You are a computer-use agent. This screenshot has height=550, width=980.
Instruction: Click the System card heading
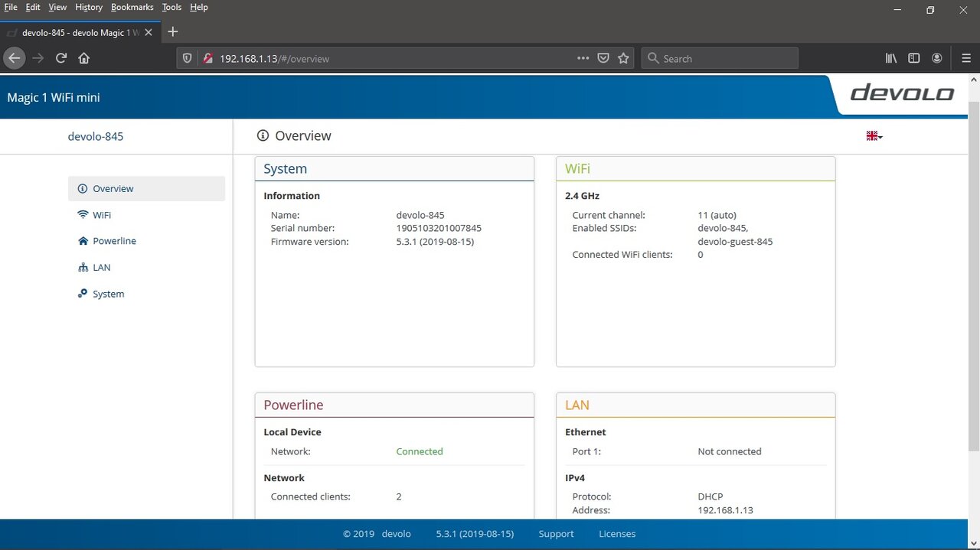(x=285, y=169)
